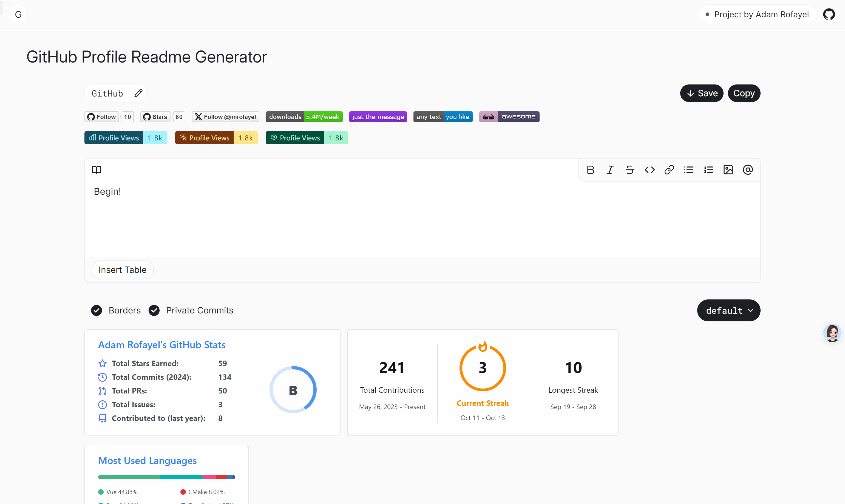Screen dimensions: 845x504
Task: Click the Contributed to (last year) repo icon
Action: (x=102, y=418)
